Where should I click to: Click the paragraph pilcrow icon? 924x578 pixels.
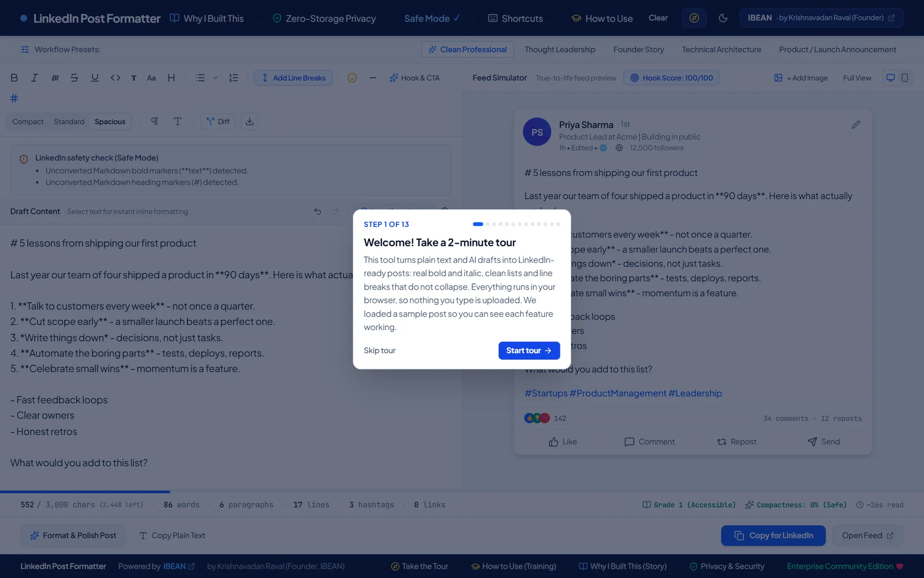pos(154,122)
